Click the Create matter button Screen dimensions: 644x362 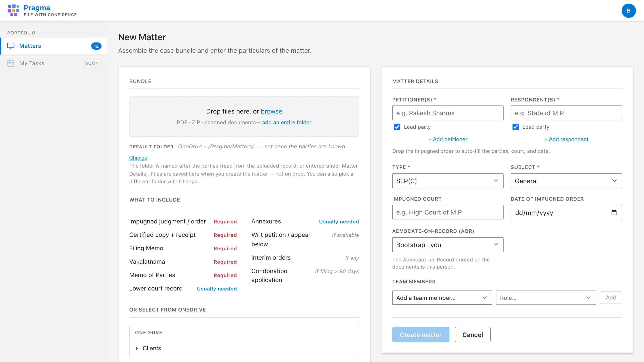coord(420,335)
